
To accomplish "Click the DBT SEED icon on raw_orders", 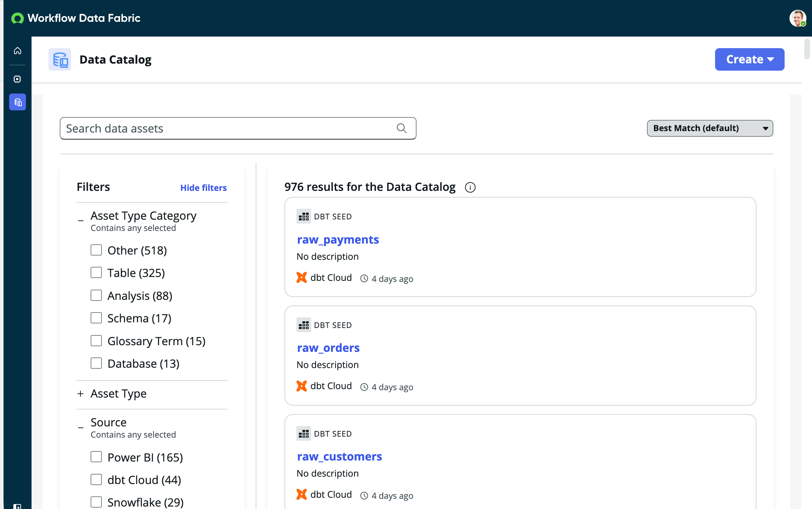I will click(304, 325).
